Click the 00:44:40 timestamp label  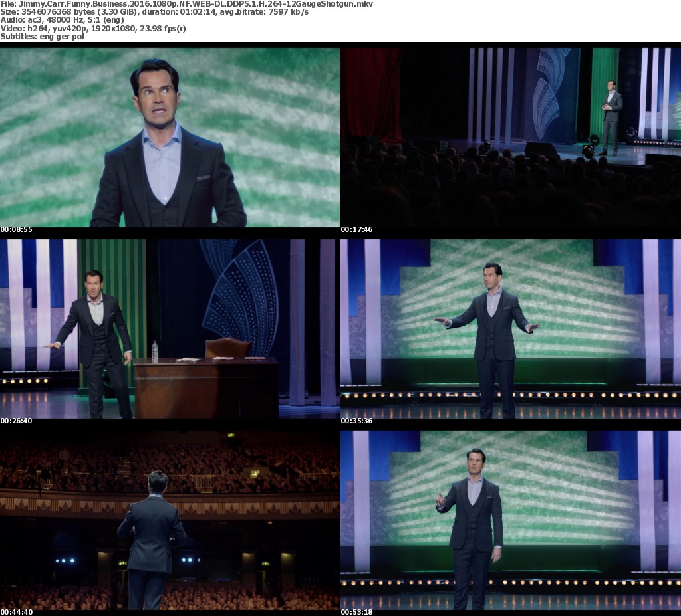(17, 612)
